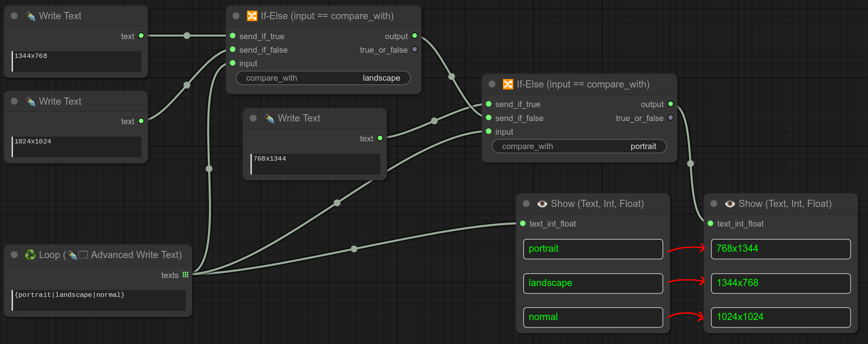This screenshot has height=344, width=868.
Task: Click the shuffle icon on the portrait If-Else node
Action: 508,84
